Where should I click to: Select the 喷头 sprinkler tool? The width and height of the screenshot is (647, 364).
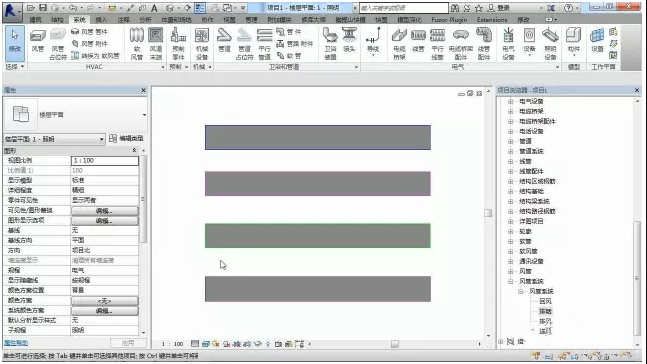[349, 40]
